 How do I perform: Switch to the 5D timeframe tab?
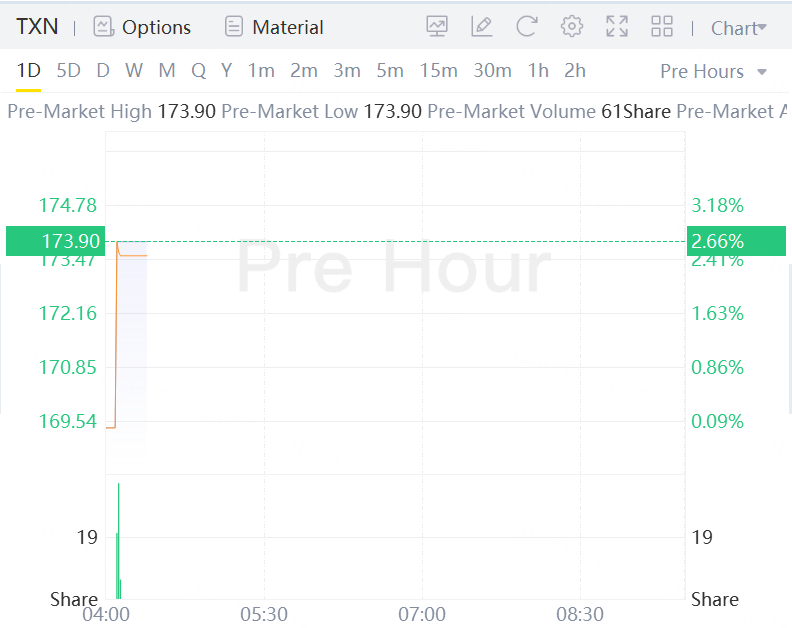point(68,70)
